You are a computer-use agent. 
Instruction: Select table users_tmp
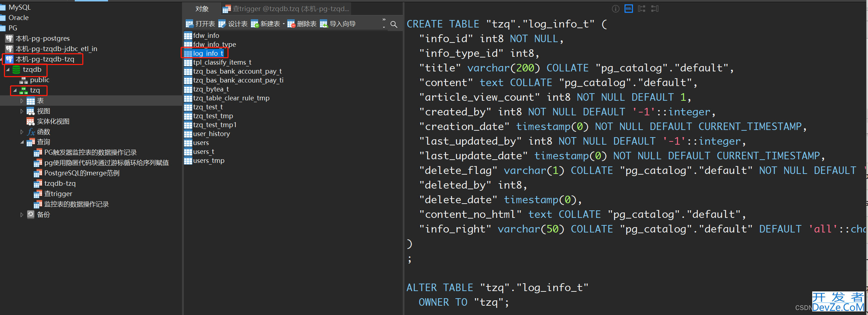coord(209,161)
